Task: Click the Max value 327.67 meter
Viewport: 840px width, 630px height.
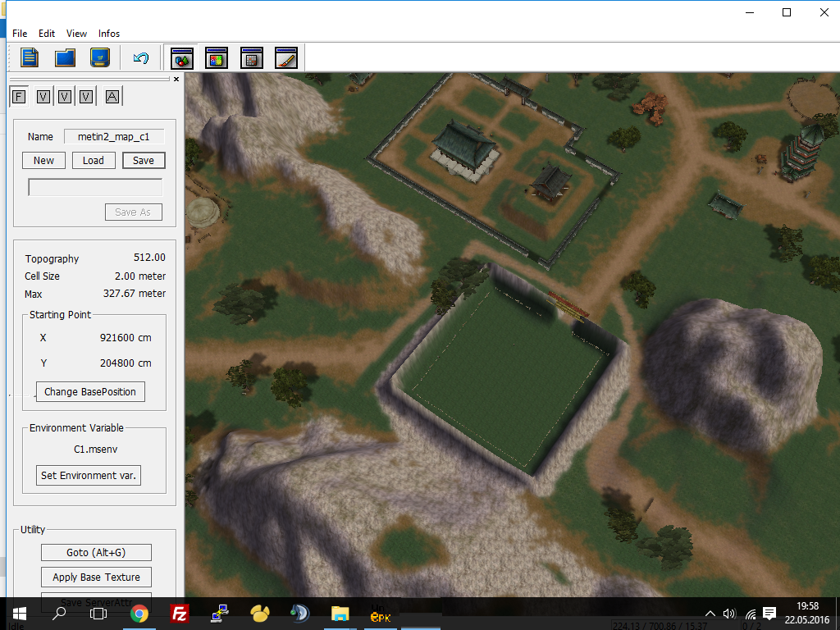Action: click(x=134, y=294)
